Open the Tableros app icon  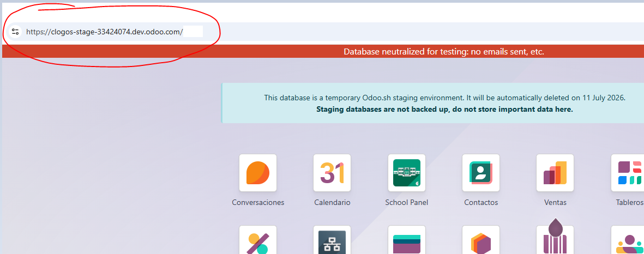tap(628, 173)
